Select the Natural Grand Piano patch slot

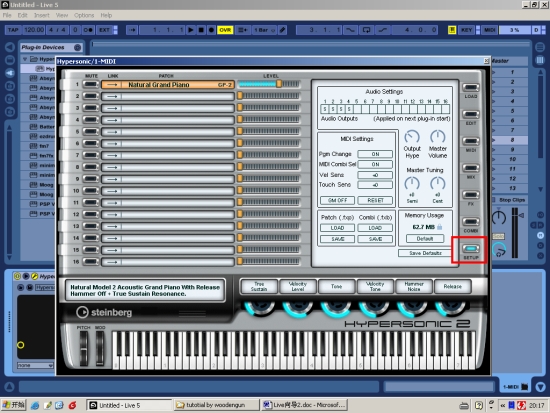[168, 85]
